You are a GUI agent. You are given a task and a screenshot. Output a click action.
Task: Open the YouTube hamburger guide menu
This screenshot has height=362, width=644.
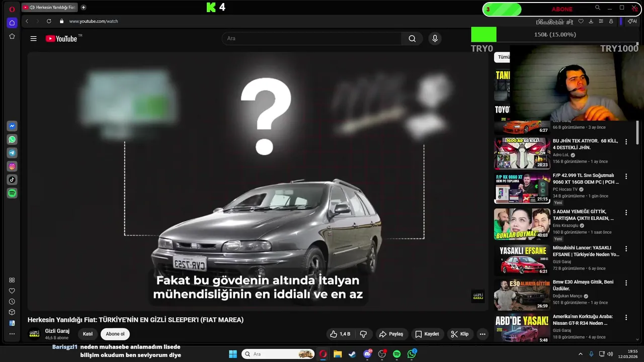point(33,39)
